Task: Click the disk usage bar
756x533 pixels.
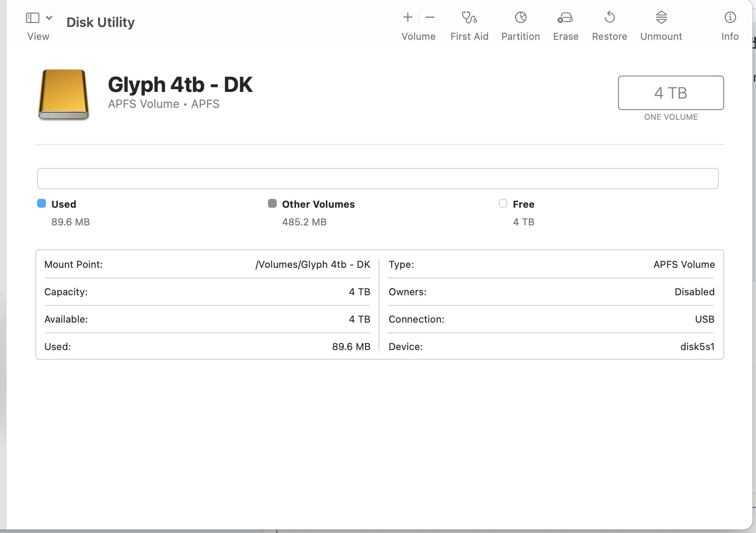Action: (378, 179)
